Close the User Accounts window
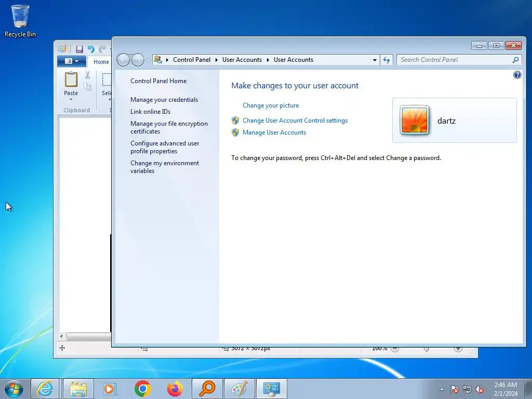The height and width of the screenshot is (399, 532). point(513,46)
